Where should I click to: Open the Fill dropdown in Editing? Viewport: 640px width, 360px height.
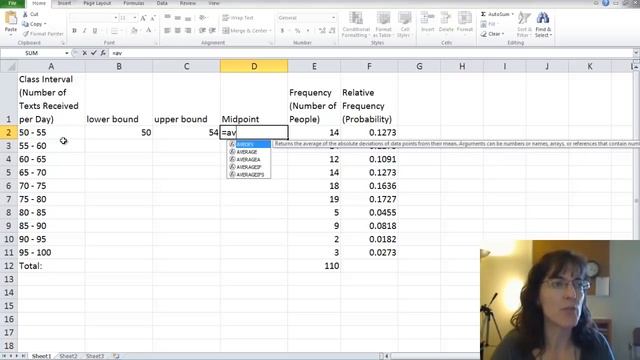click(490, 24)
